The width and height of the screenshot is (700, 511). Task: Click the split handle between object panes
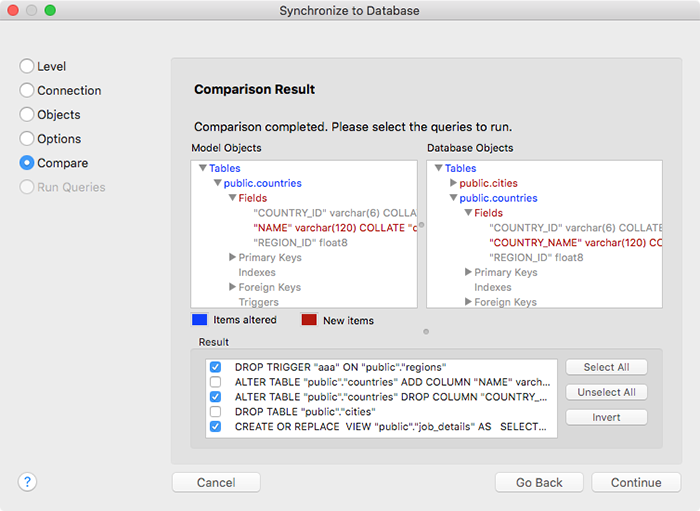pyautogui.click(x=421, y=225)
